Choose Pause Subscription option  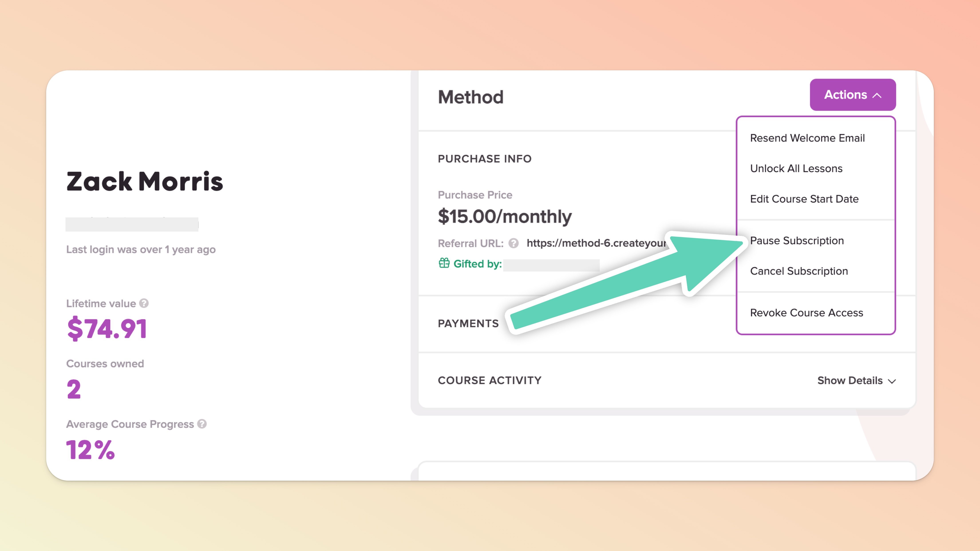coord(797,241)
